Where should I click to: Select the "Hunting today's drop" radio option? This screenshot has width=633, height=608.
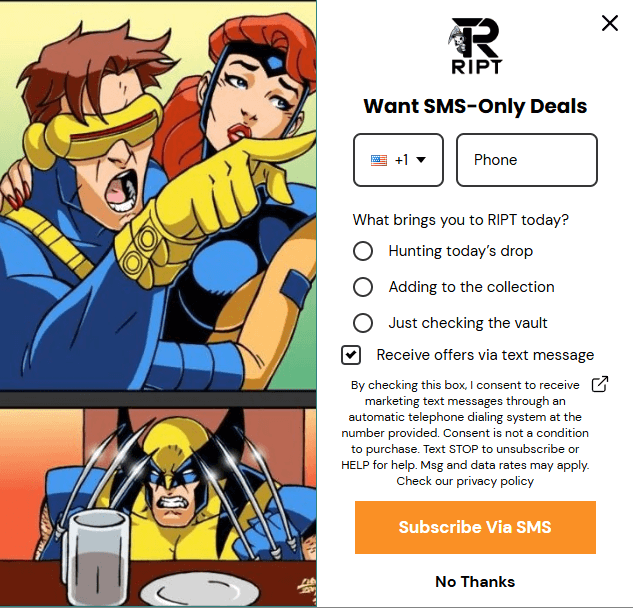click(x=363, y=251)
